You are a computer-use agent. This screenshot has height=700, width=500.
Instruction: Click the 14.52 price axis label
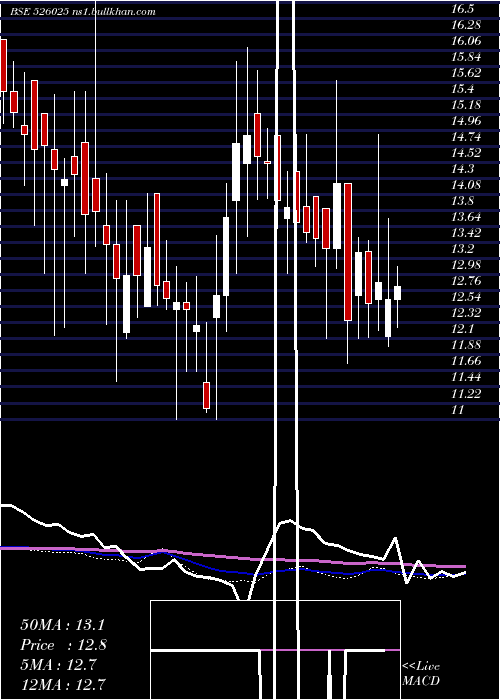tap(466, 153)
